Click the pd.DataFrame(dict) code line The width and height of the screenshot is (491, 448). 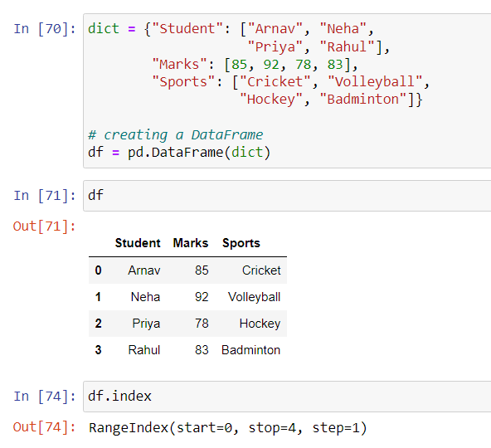[179, 153]
